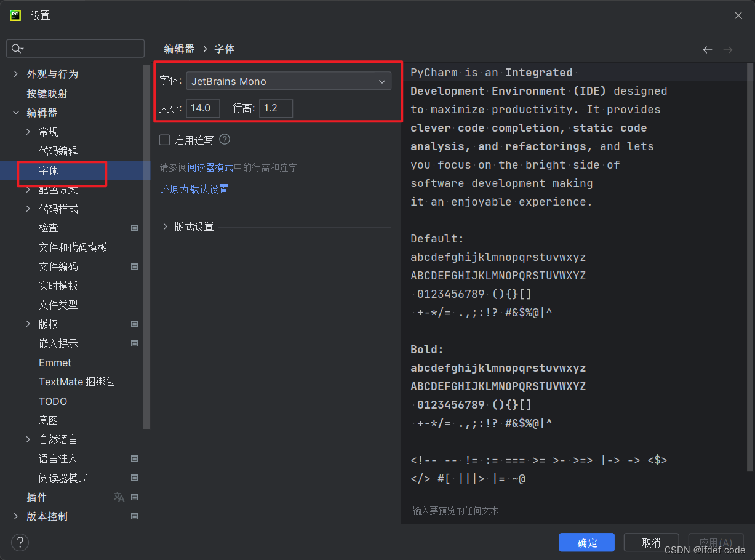The image size is (755, 560).
Task: Open help with the bottom-left question mark button
Action: tap(20, 542)
